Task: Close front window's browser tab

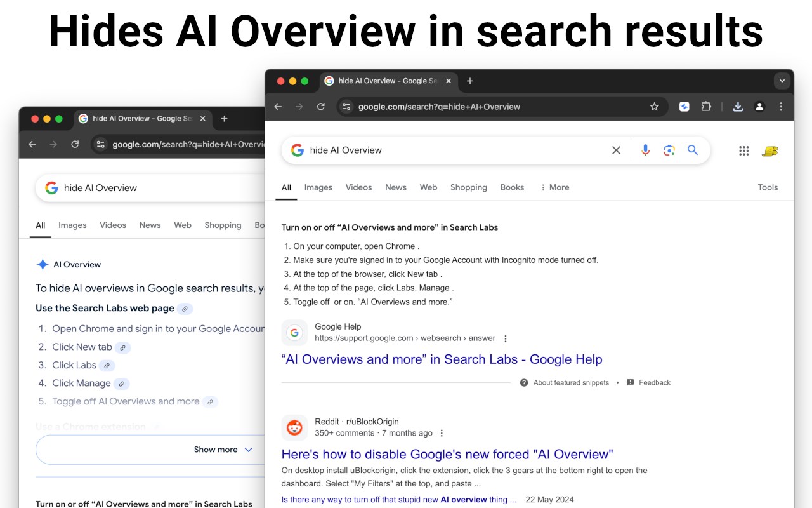Action: point(449,81)
